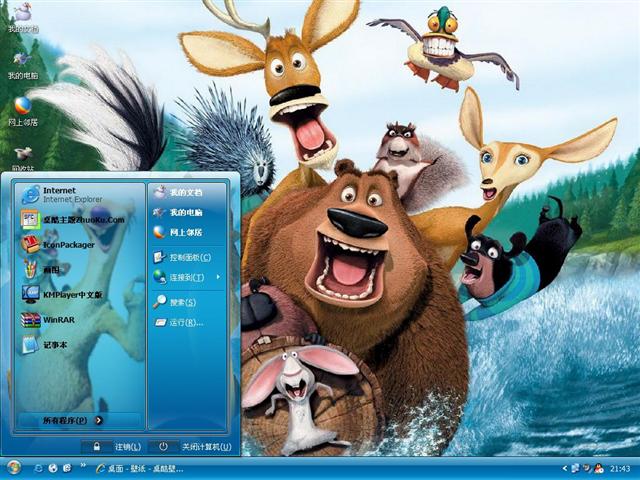Open 我的文档 in Start menu right pane
This screenshot has height=480, width=640.
[x=187, y=192]
